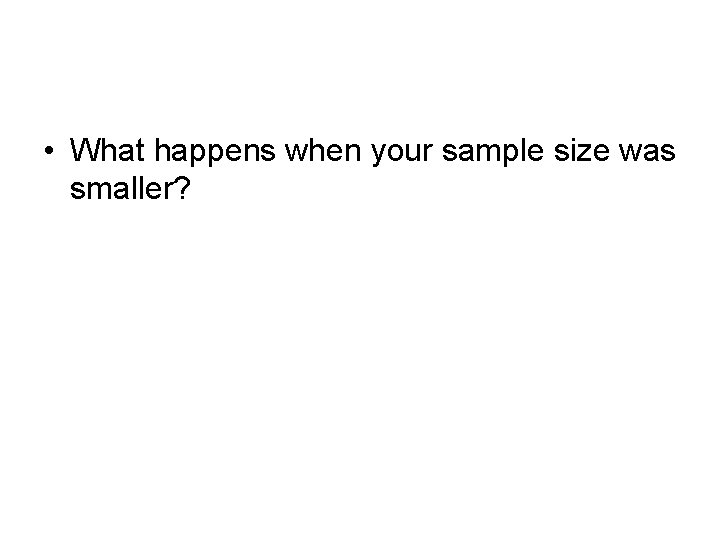Screen dimensions: 720x540
Task: Click the word "sample" in the sentence
Action: pos(493,153)
